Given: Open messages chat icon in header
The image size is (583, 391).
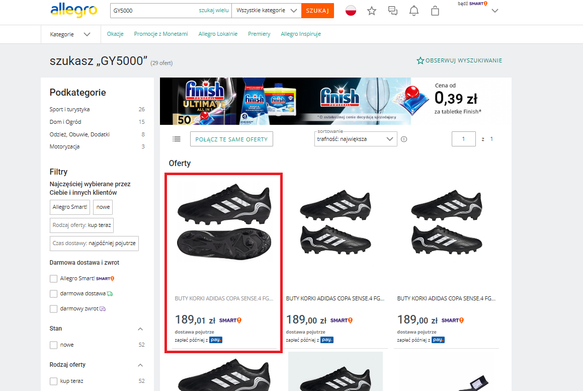Looking at the screenshot, I should click(x=393, y=11).
